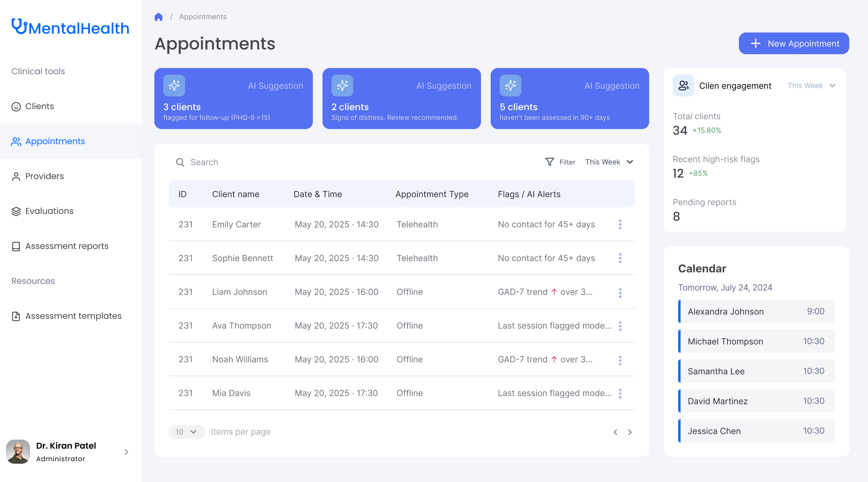Open the Filter funnel icon
The height and width of the screenshot is (482, 868).
click(x=549, y=162)
